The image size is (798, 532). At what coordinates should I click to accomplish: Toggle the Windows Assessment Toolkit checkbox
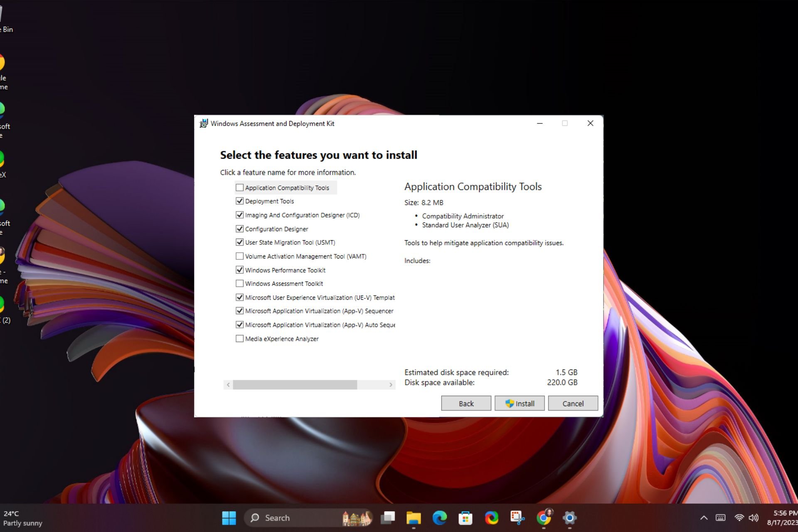tap(239, 283)
